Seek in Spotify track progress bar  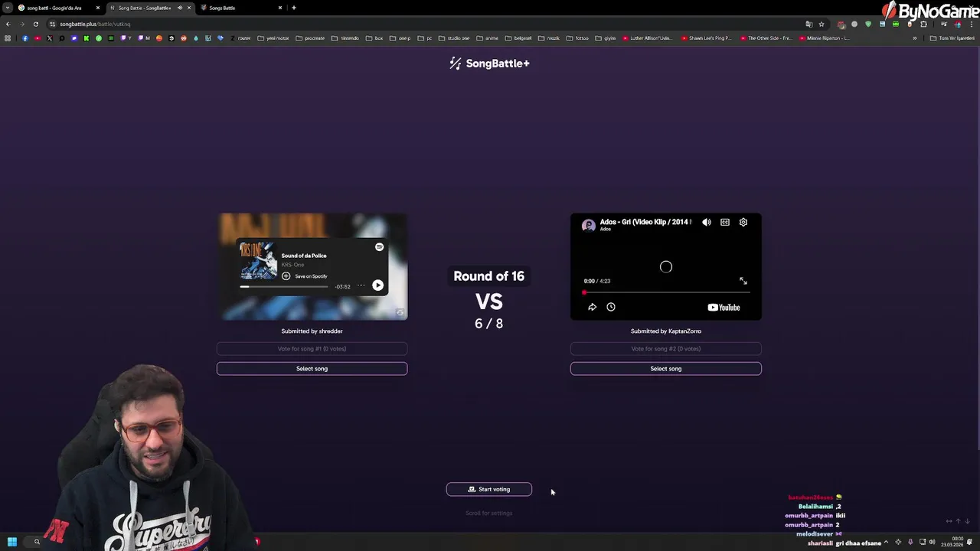click(x=284, y=287)
